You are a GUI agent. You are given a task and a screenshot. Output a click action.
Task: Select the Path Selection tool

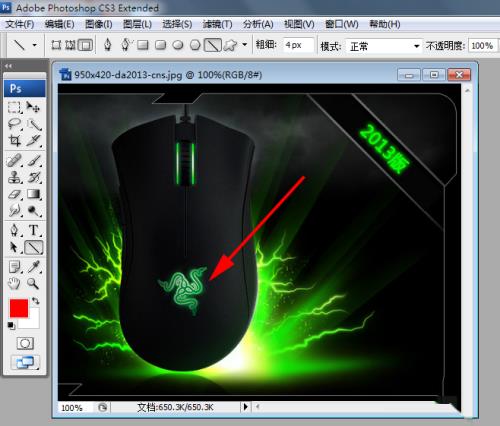pyautogui.click(x=14, y=247)
